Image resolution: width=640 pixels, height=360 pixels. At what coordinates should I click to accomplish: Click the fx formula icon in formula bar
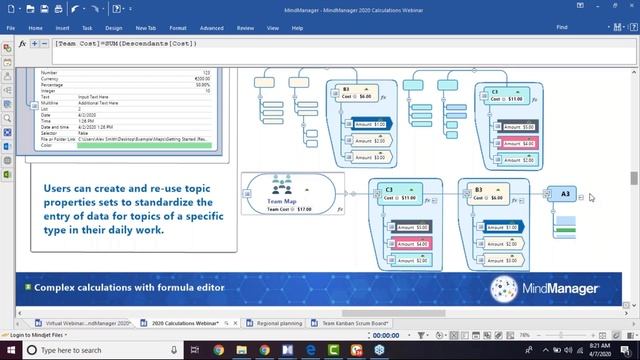(x=22, y=44)
